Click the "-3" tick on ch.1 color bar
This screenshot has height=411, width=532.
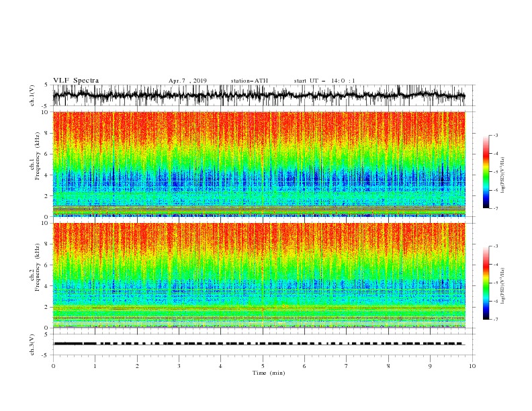pos(496,135)
